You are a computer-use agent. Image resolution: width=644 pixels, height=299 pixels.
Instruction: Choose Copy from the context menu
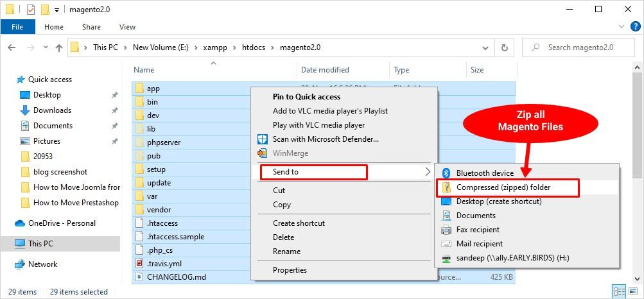tap(282, 205)
